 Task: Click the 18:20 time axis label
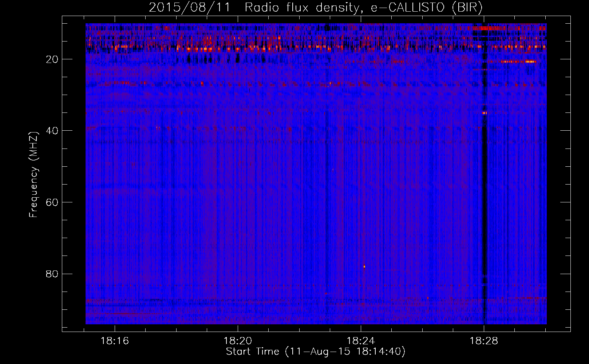coord(238,341)
